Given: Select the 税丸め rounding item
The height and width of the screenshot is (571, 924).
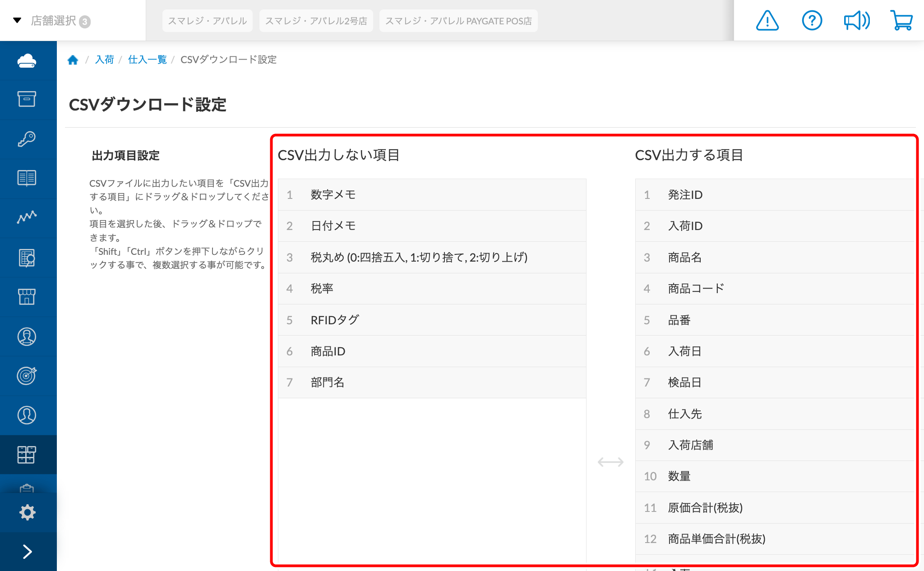Looking at the screenshot, I should (x=432, y=258).
